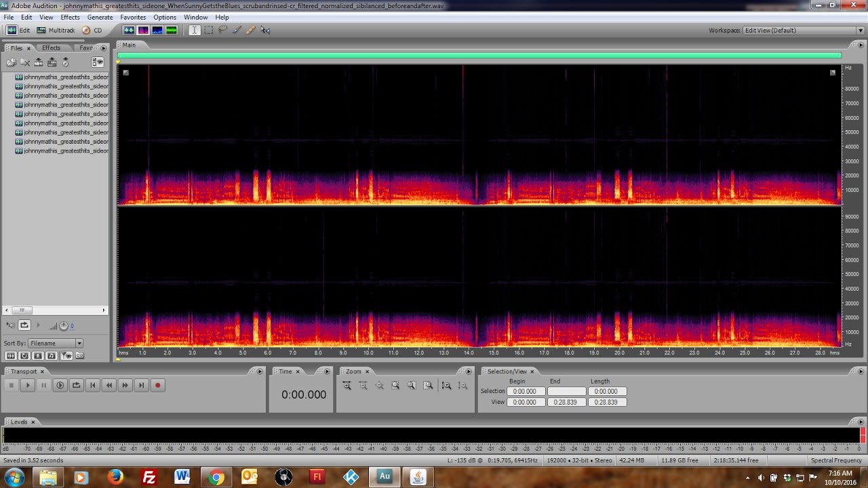Click Zoom Out Vertically icon
The image size is (868, 488).
[462, 385]
